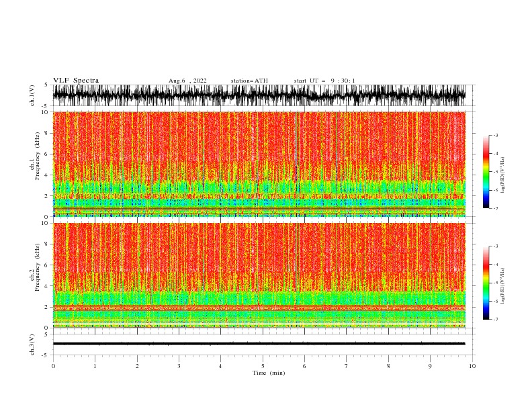Select the "start UT = 9 :30: 1" text
532x411 pixels.
pyautogui.click(x=324, y=81)
